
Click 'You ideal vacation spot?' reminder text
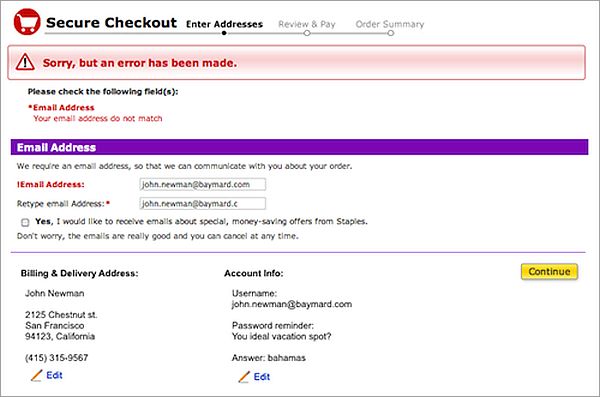[282, 337]
